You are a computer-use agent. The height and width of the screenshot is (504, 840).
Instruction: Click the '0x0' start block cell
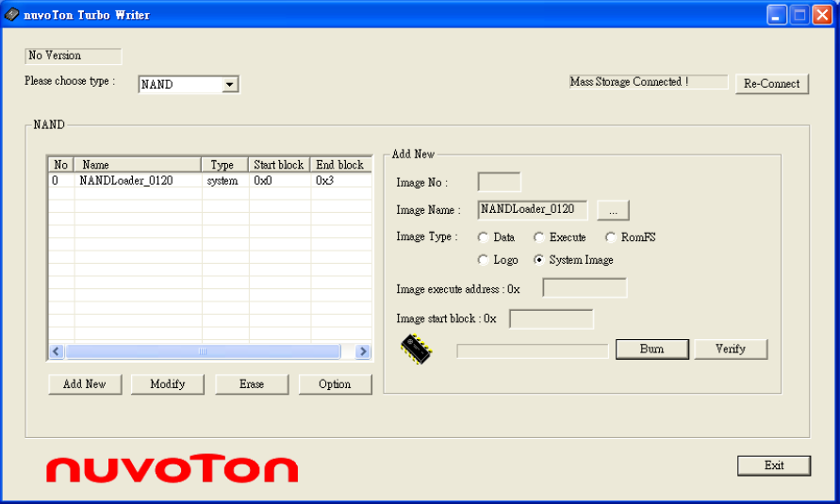coord(263,181)
